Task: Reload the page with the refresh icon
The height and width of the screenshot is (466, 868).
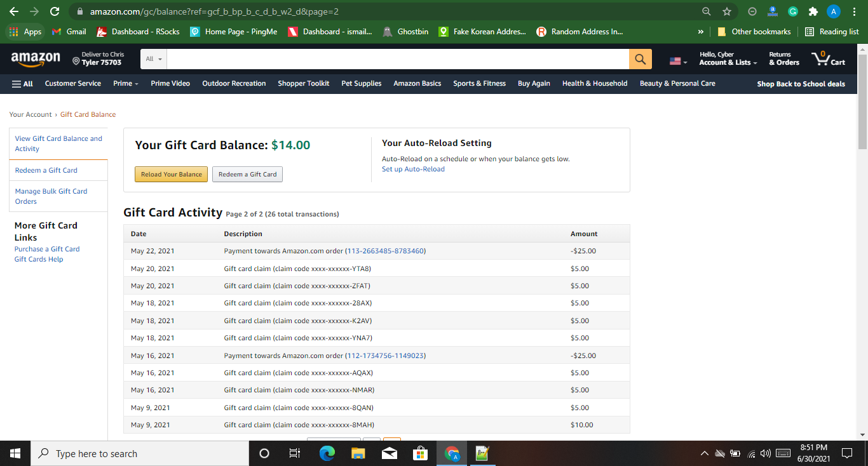Action: click(55, 11)
